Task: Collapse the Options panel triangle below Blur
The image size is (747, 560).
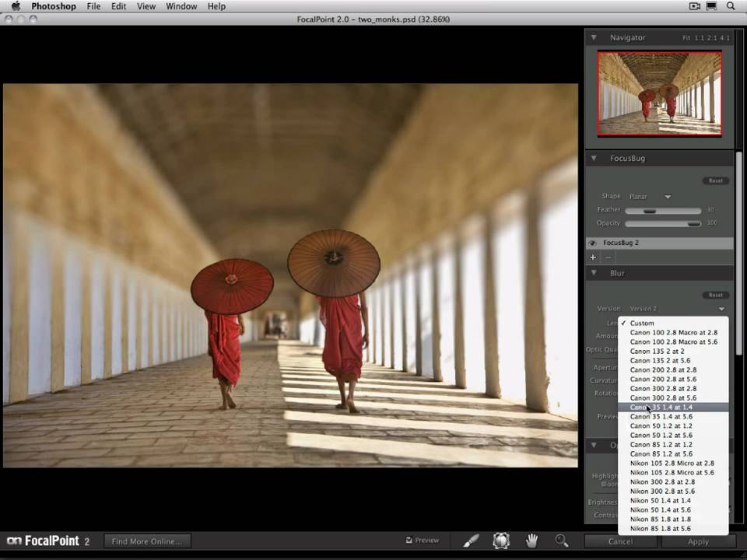Action: tap(594, 445)
